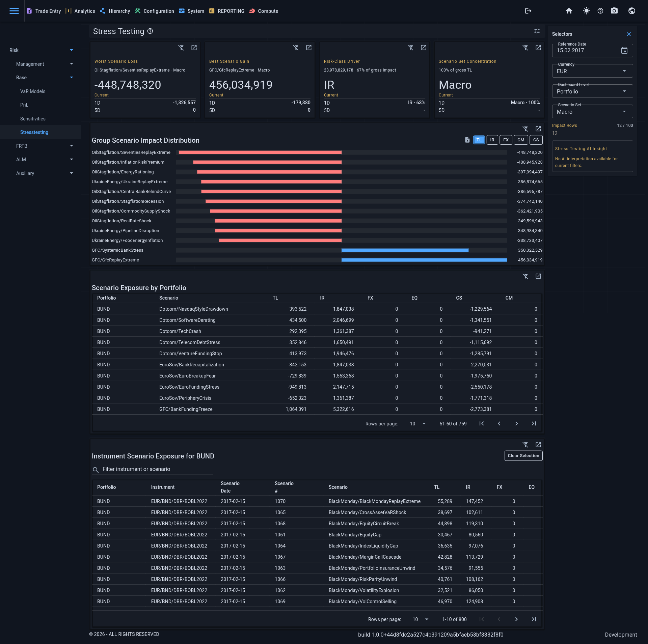Screen dimensions: 648x644
Task: Open the Dashboard Level Portfolio dropdown
Action: pyautogui.click(x=592, y=91)
